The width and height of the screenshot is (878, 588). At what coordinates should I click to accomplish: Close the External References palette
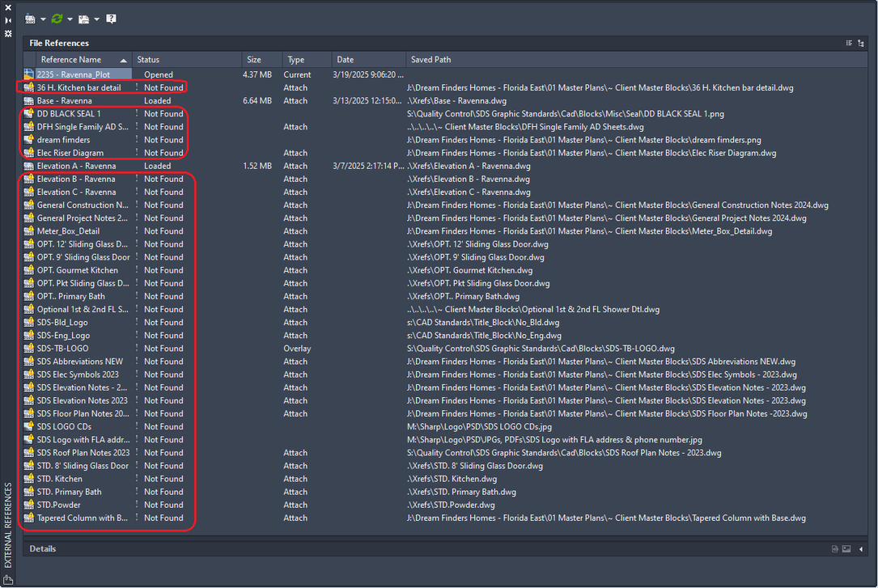[8, 8]
